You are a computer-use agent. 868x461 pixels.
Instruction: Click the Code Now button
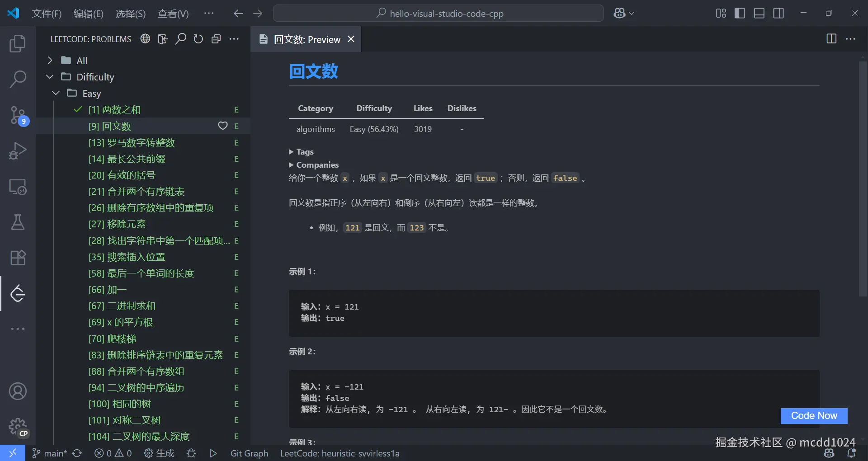(x=814, y=415)
